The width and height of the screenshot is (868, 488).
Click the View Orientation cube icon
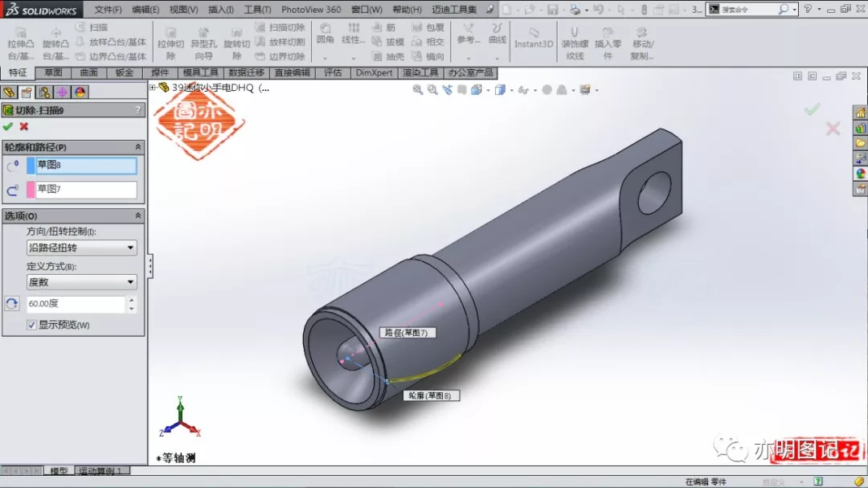pos(476,90)
